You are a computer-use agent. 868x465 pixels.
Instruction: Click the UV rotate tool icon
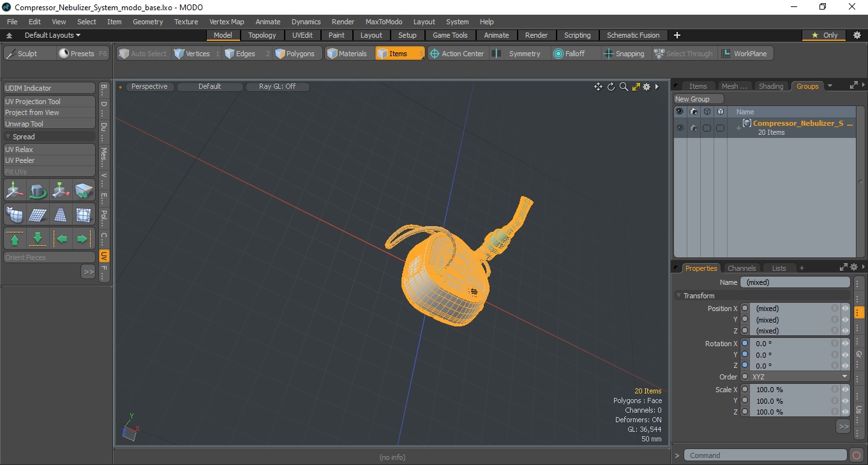(38, 190)
